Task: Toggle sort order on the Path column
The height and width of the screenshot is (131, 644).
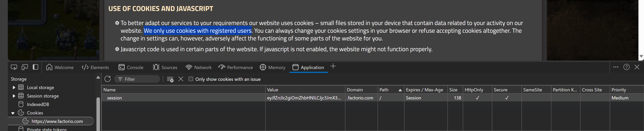Action: 391,90
